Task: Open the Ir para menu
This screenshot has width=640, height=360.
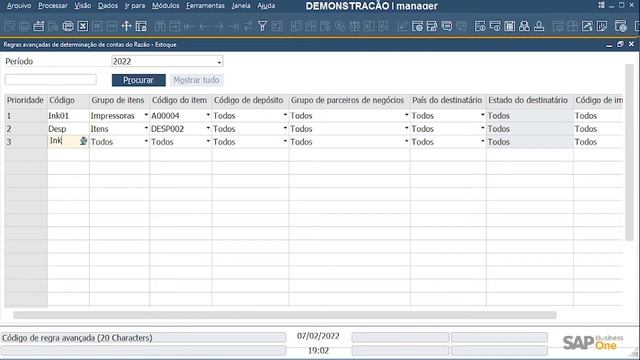Action: coord(135,6)
